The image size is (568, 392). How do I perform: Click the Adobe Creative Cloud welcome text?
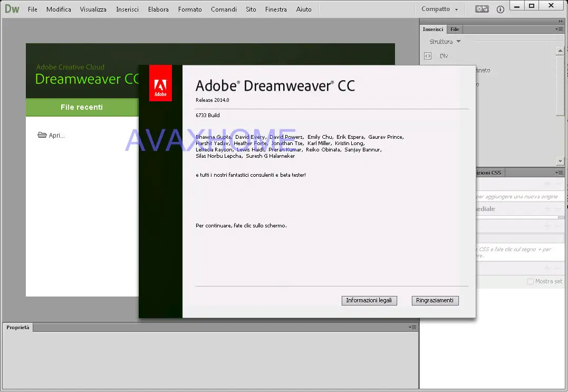coord(70,67)
